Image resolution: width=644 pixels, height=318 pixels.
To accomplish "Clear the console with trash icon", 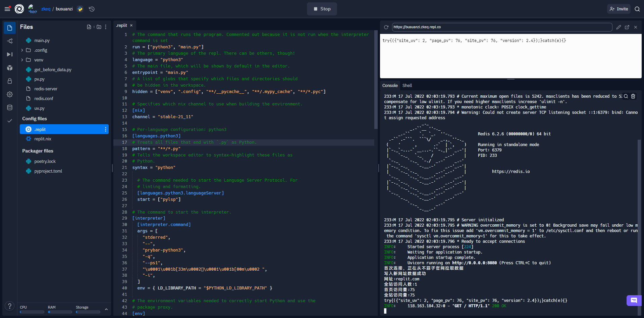I will pyautogui.click(x=634, y=96).
